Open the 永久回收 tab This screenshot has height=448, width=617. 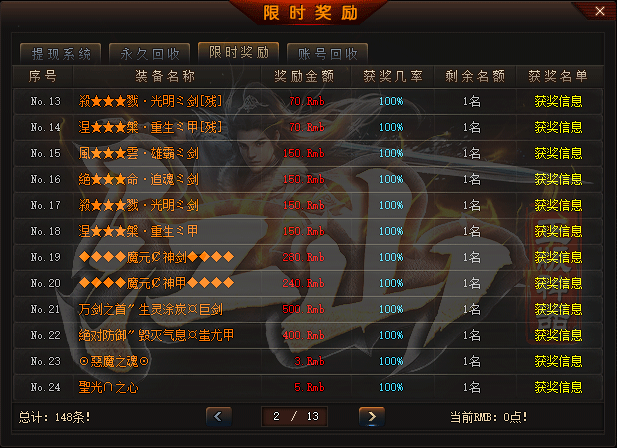(x=150, y=54)
